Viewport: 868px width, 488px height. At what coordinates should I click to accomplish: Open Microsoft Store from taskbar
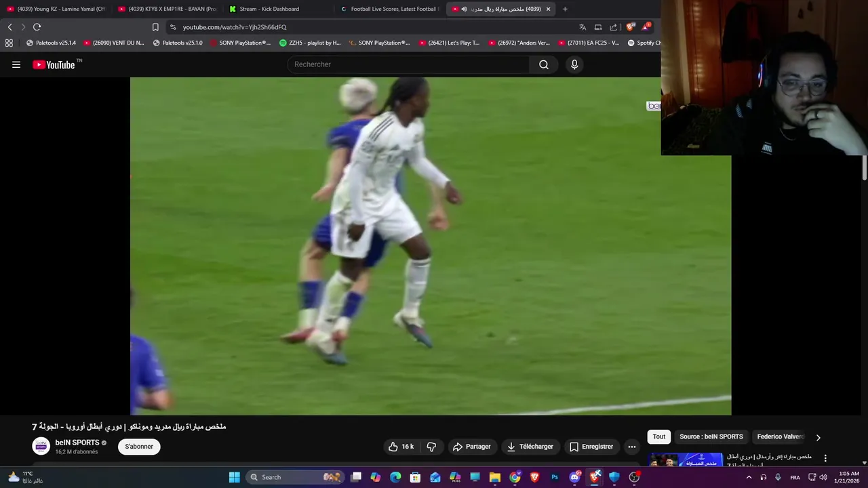415,477
